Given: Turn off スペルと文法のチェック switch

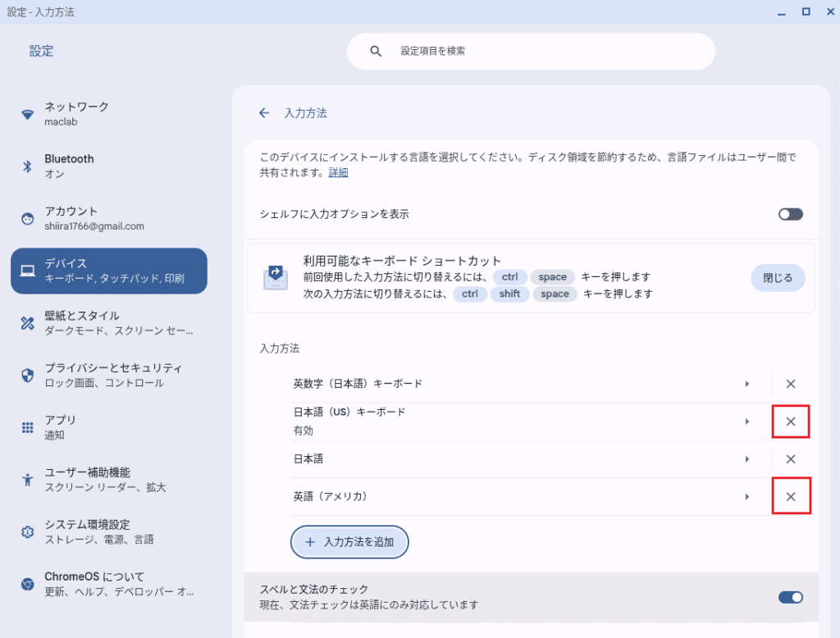Looking at the screenshot, I should (790, 597).
